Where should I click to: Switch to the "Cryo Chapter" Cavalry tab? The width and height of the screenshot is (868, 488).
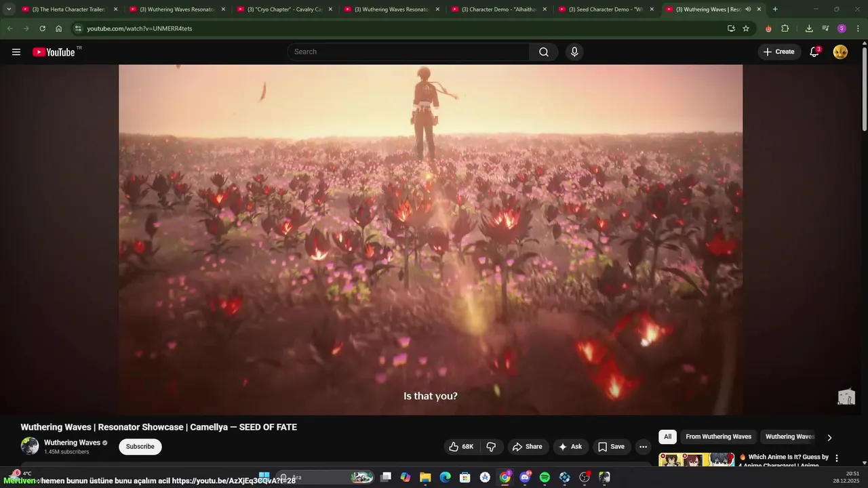pos(285,9)
